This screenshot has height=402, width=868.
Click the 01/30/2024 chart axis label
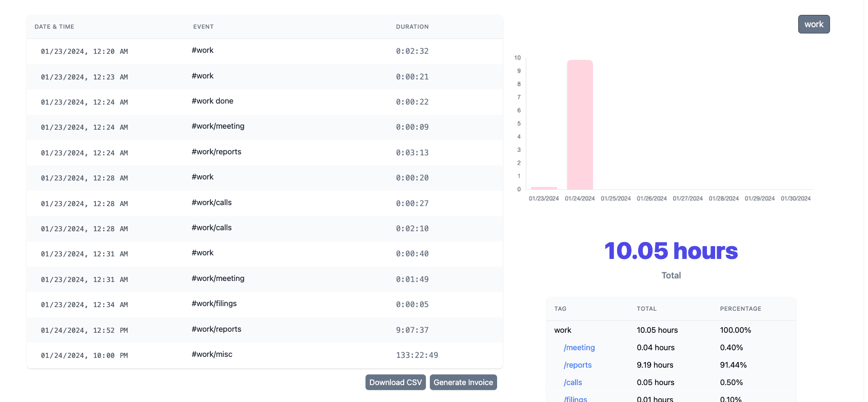[795, 198]
